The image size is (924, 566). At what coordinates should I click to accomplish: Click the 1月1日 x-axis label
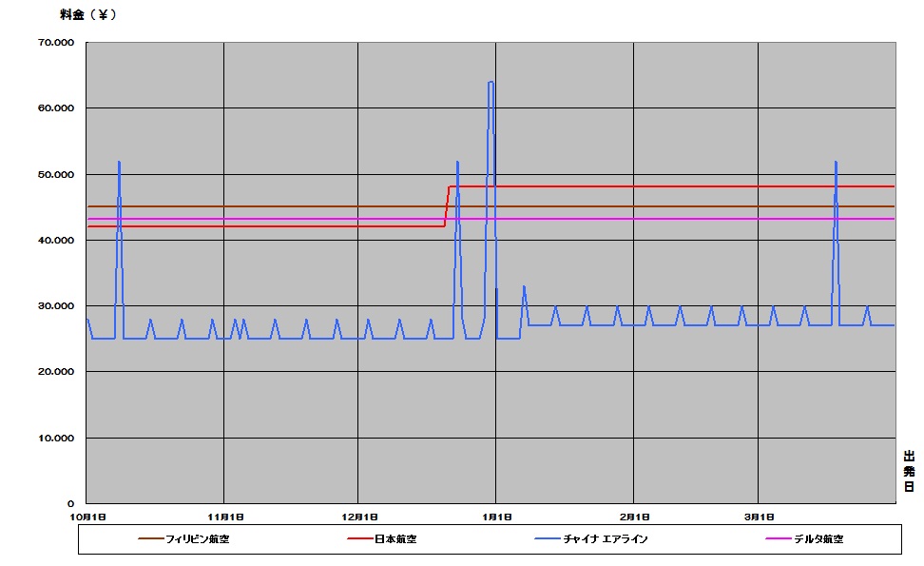tap(496, 517)
